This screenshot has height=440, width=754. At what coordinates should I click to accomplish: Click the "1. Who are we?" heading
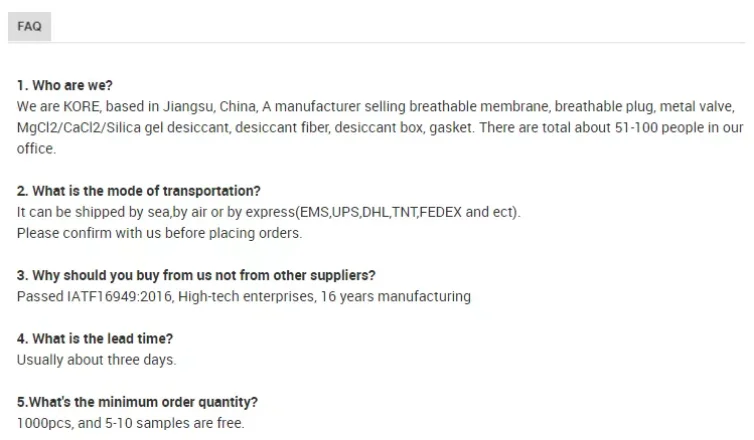(x=64, y=86)
